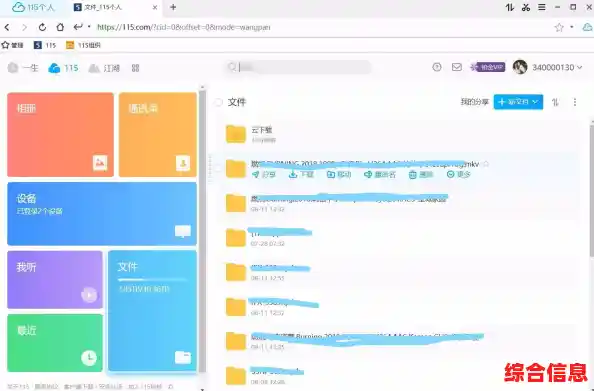Tick the checkbox of the hovered mkv row

[218, 169]
